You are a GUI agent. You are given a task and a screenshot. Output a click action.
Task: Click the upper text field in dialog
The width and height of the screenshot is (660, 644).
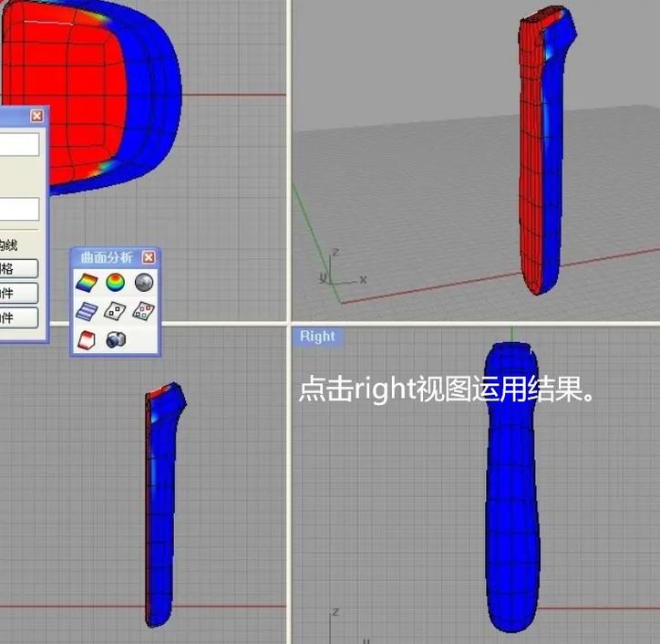tap(18, 144)
